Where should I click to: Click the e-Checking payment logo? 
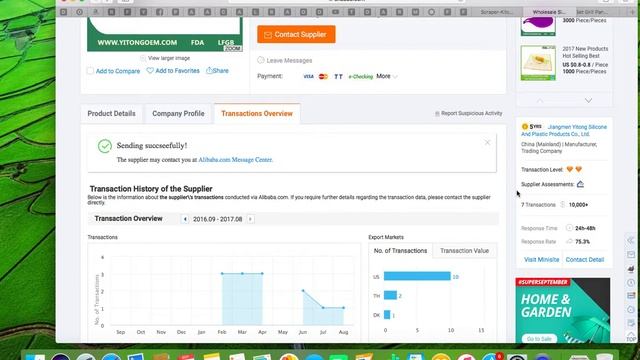(x=360, y=76)
